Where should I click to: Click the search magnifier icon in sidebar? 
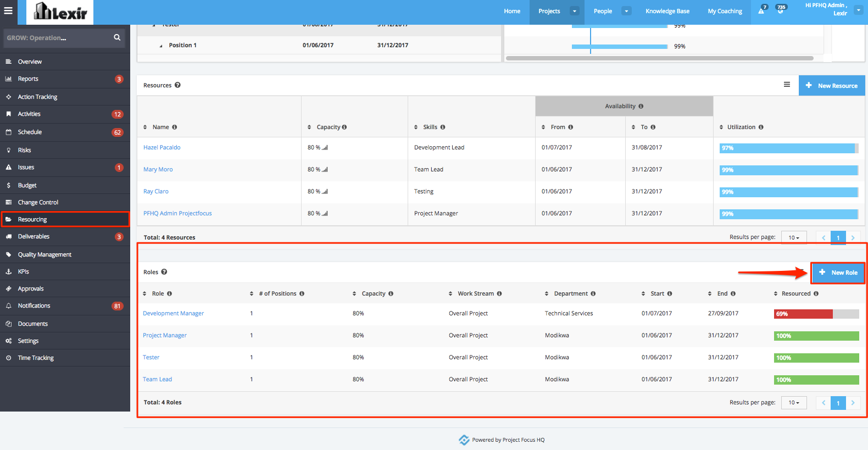click(117, 37)
